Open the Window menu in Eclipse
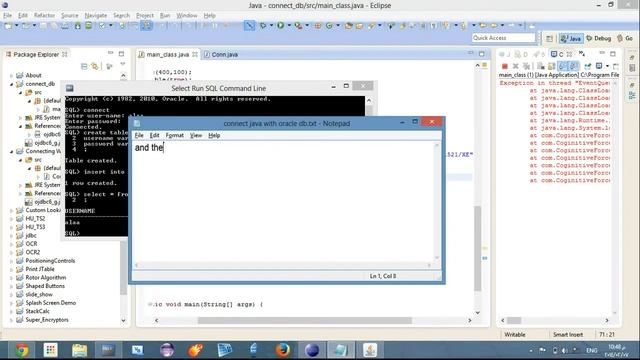640x360 pixels. [187, 15]
